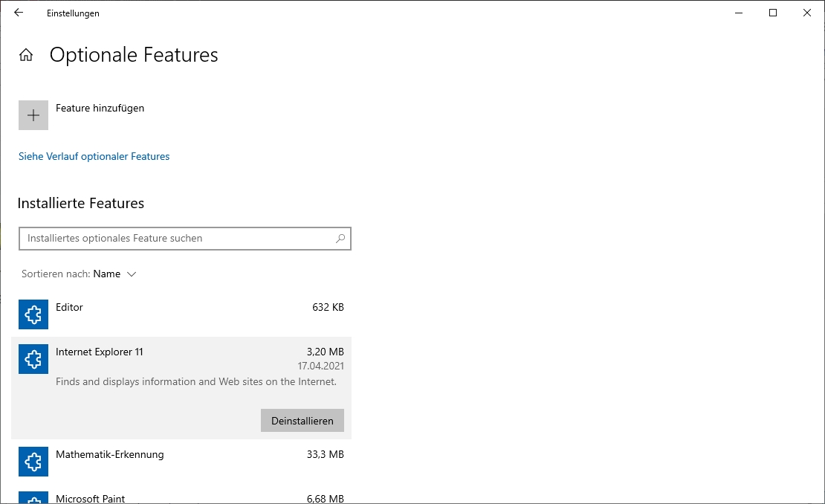Focus the installed features search field
Viewport: 825px width, 504px height.
pos(177,239)
